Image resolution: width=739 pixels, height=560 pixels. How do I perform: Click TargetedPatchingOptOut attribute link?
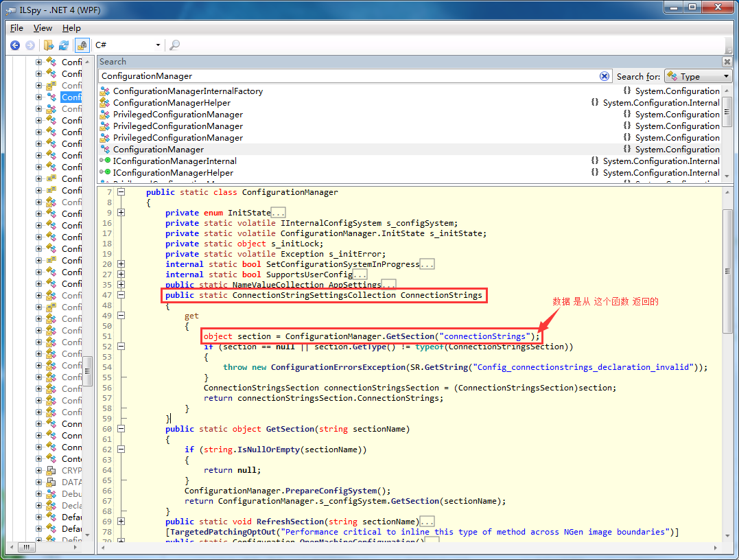pos(223,532)
